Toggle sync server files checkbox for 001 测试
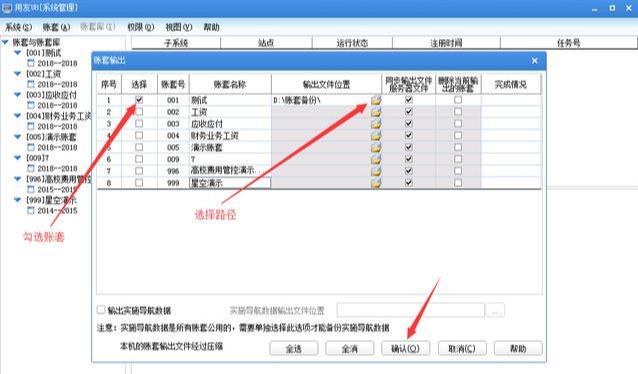Screen dimensions: 638x374 tap(409, 100)
